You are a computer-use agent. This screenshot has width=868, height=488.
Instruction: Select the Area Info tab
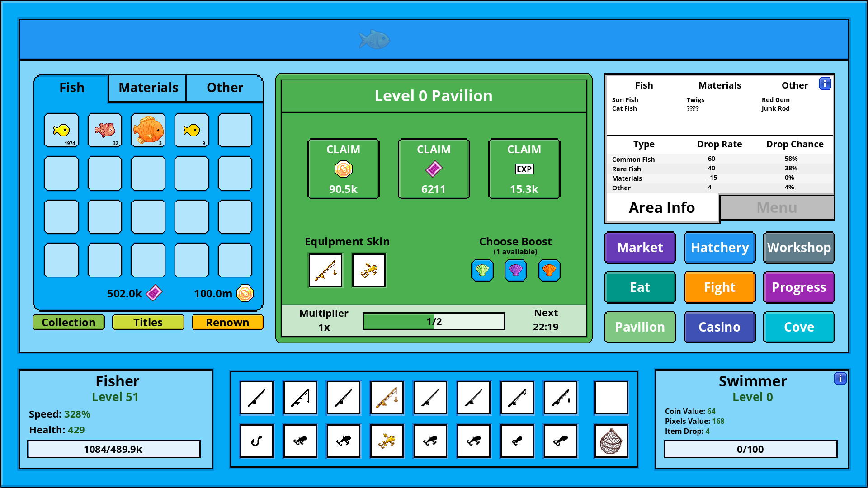coord(662,207)
